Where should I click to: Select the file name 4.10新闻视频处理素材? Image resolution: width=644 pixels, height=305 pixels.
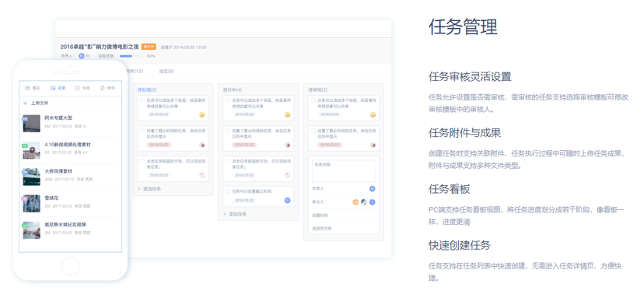[x=68, y=145]
